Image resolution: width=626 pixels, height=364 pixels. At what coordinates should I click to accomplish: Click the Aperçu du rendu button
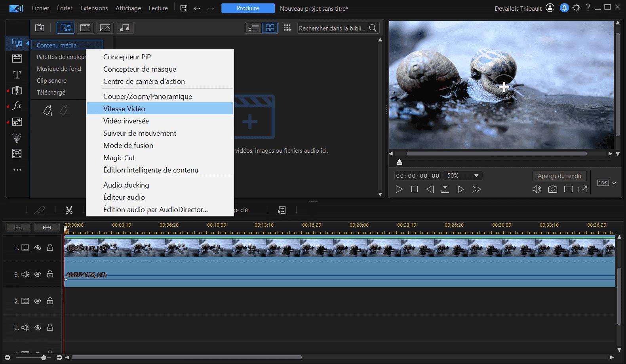click(559, 176)
